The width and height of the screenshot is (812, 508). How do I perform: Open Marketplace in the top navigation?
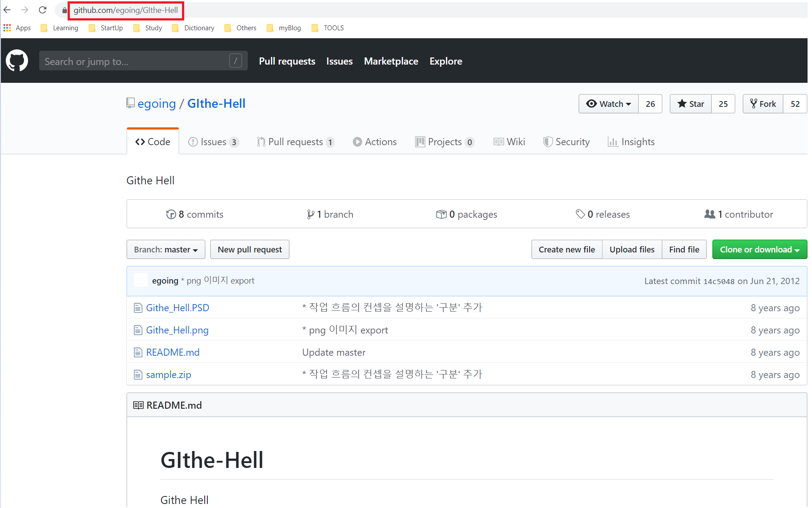point(391,61)
